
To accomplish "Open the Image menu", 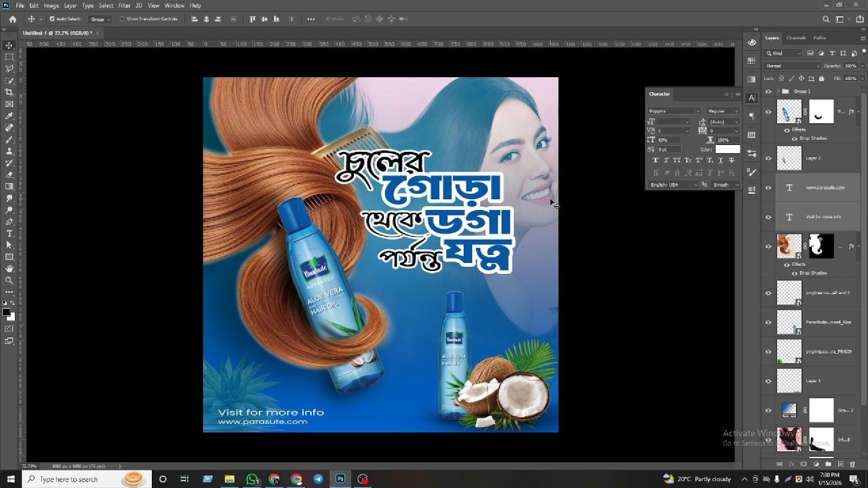I will pos(52,5).
